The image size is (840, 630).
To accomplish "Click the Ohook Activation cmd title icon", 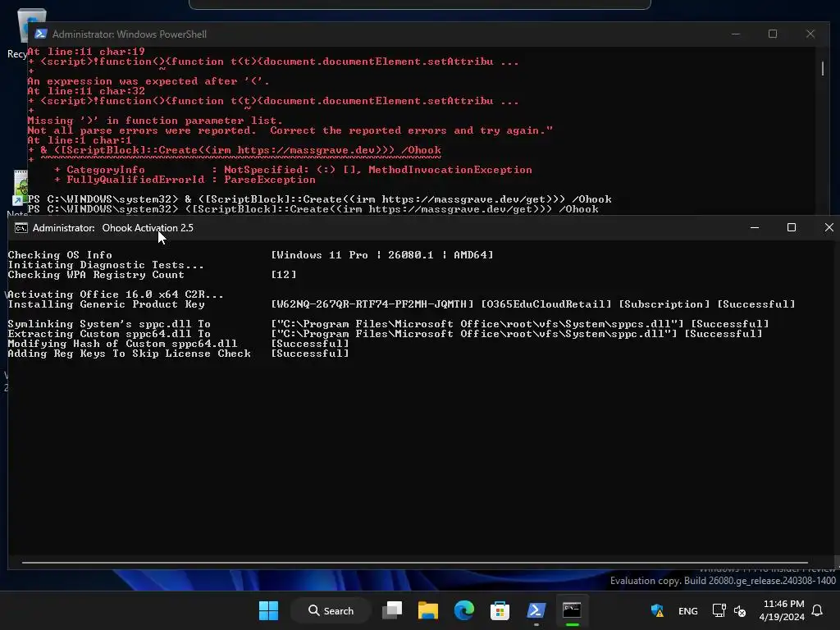I will tap(21, 228).
